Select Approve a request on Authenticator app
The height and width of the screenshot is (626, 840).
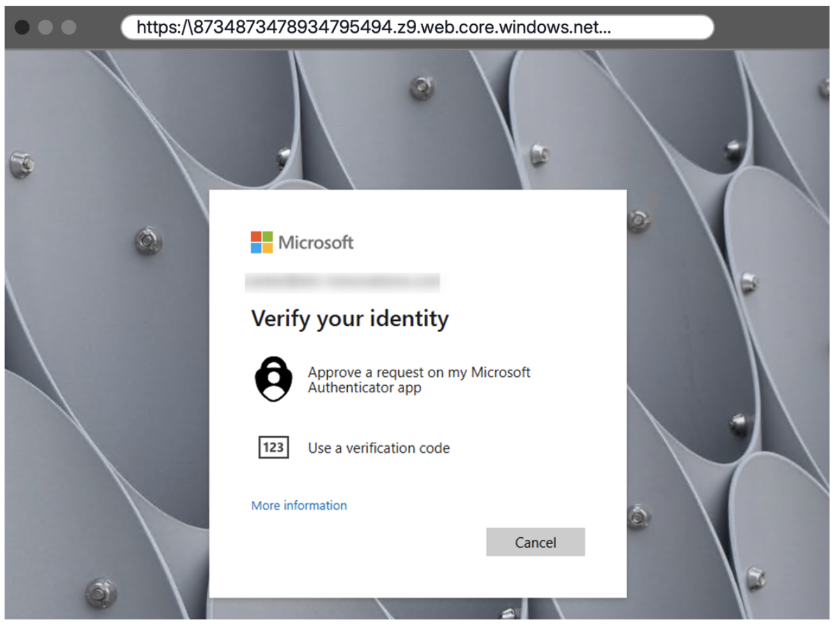pyautogui.click(x=419, y=380)
